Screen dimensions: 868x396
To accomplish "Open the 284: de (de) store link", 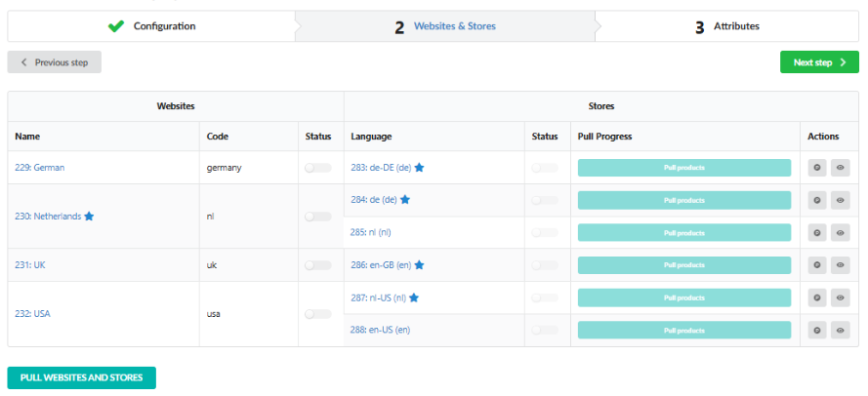I will pos(374,200).
